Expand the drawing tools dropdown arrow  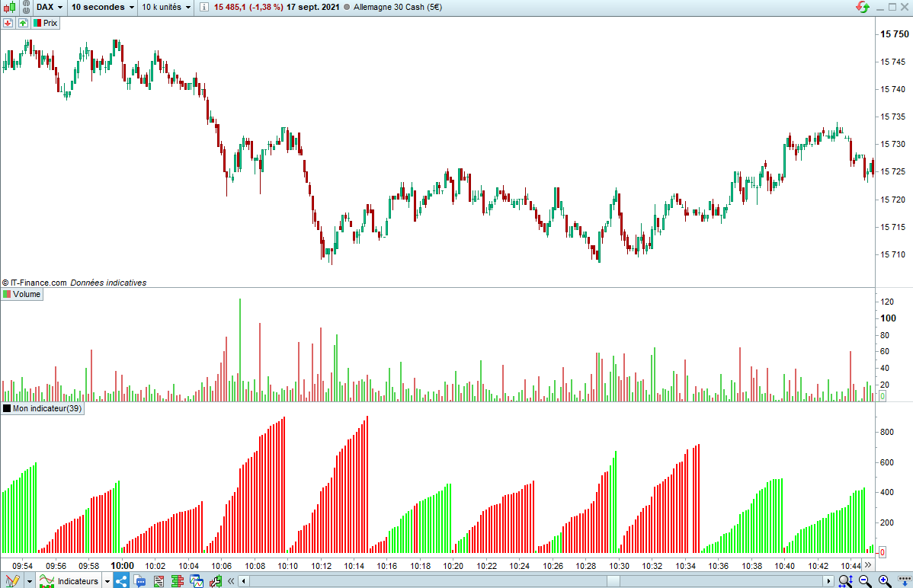pyautogui.click(x=29, y=581)
